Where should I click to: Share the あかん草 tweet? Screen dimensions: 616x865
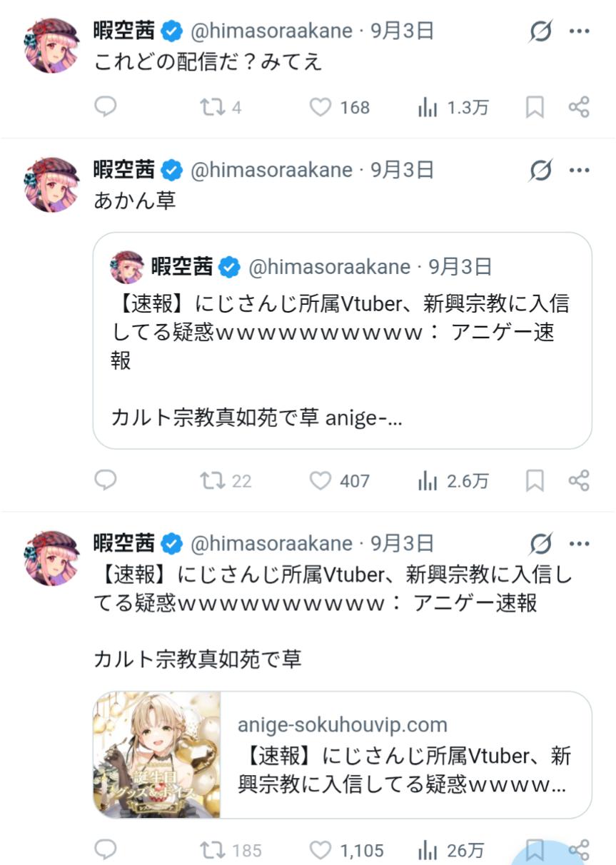[579, 481]
